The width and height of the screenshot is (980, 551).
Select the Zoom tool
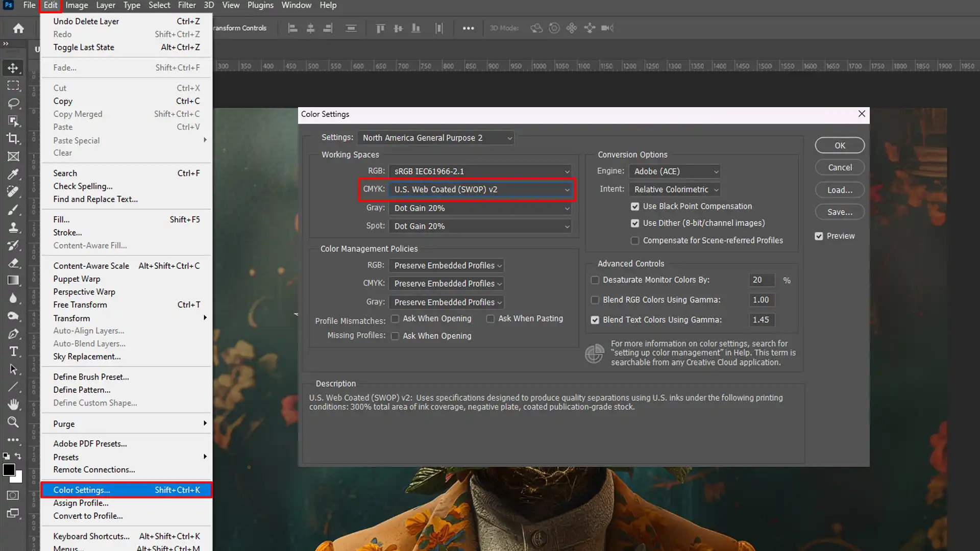(x=13, y=422)
